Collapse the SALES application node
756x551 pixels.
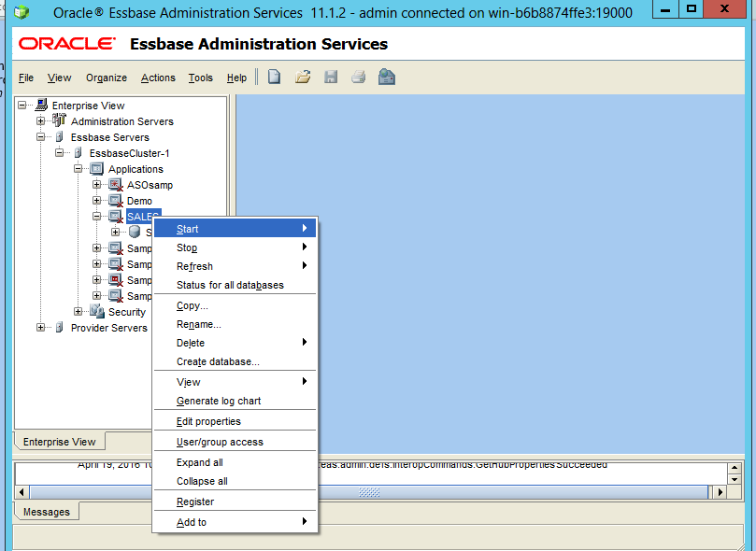pyautogui.click(x=97, y=217)
